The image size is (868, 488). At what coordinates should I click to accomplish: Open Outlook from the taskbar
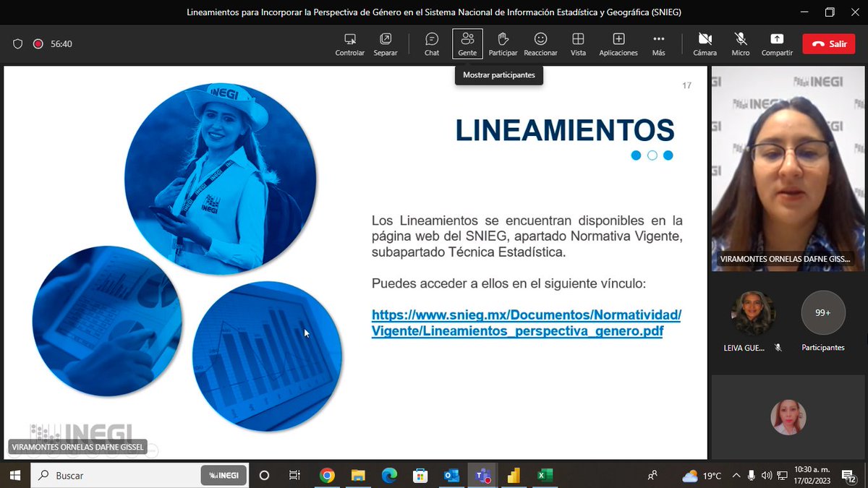(x=451, y=475)
